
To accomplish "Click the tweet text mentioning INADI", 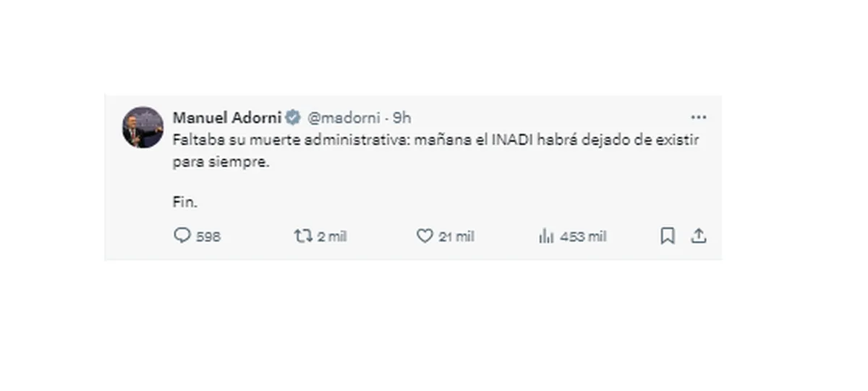I will click(x=435, y=151).
